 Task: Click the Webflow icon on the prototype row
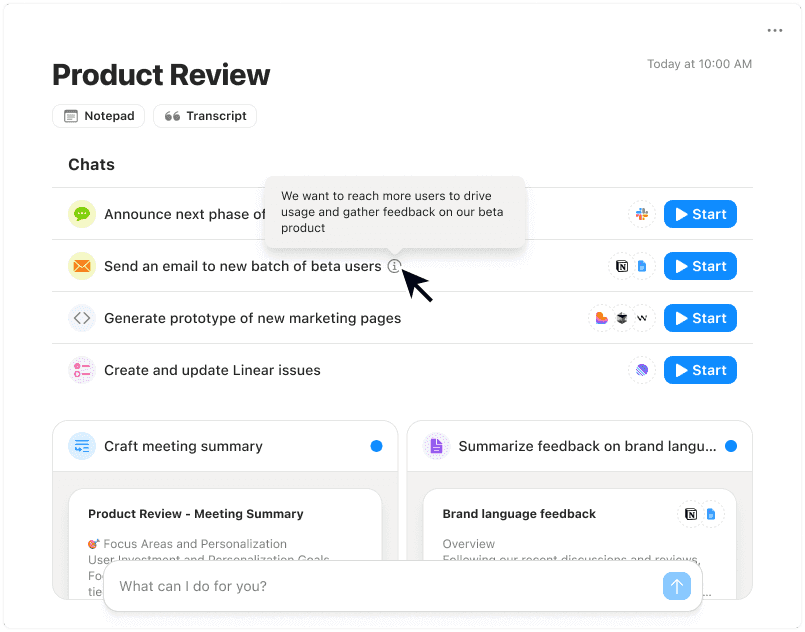pyautogui.click(x=642, y=317)
